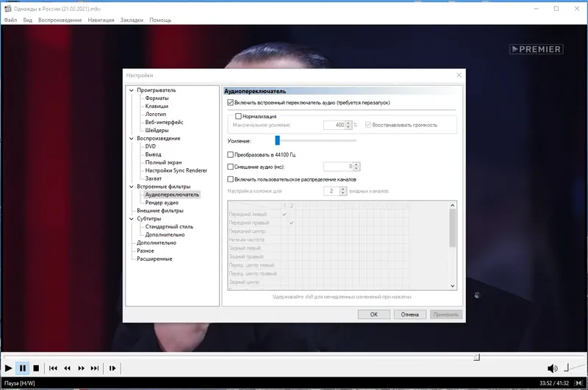Toggle the Передний левый channel 1 checkmark

pos(284,214)
